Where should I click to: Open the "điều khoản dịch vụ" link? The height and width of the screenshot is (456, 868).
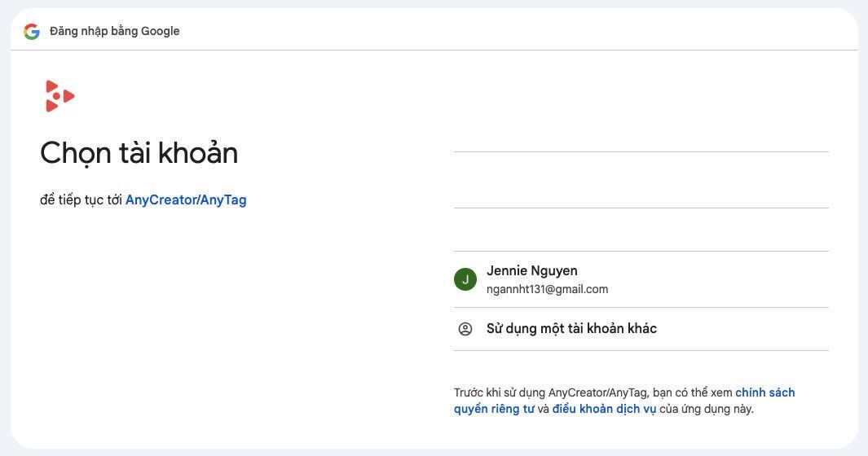click(604, 409)
